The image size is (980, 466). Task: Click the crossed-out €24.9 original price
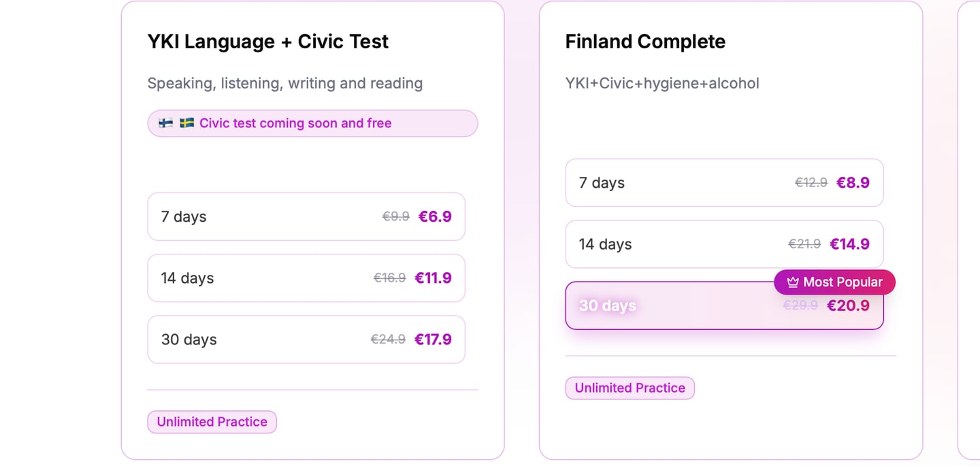click(x=388, y=339)
